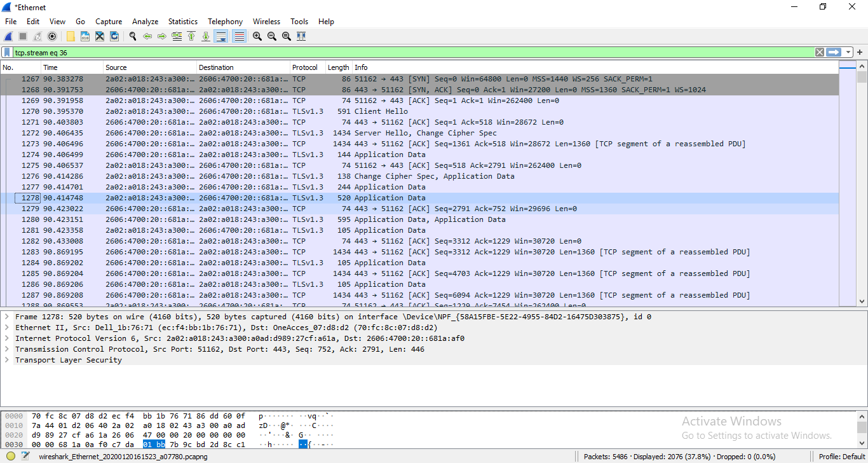Open the Wireless menu

266,21
